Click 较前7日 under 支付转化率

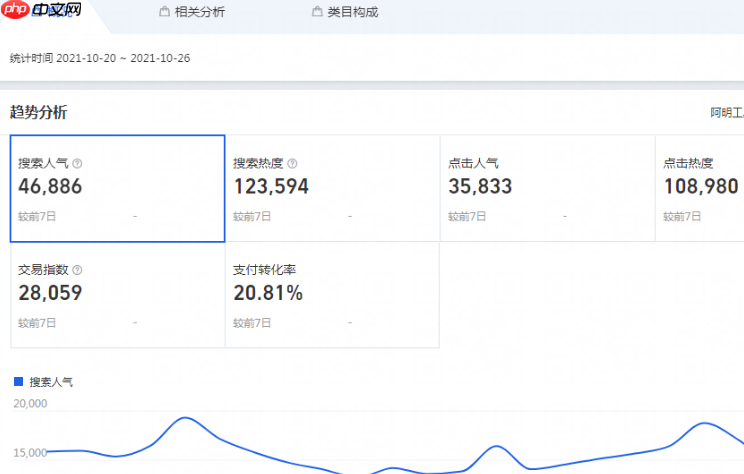pos(252,323)
